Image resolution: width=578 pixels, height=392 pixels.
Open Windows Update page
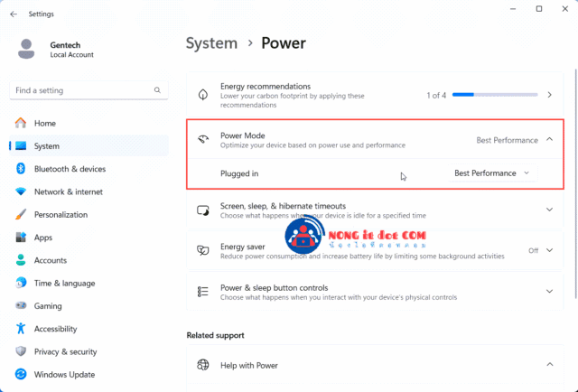pos(89,375)
